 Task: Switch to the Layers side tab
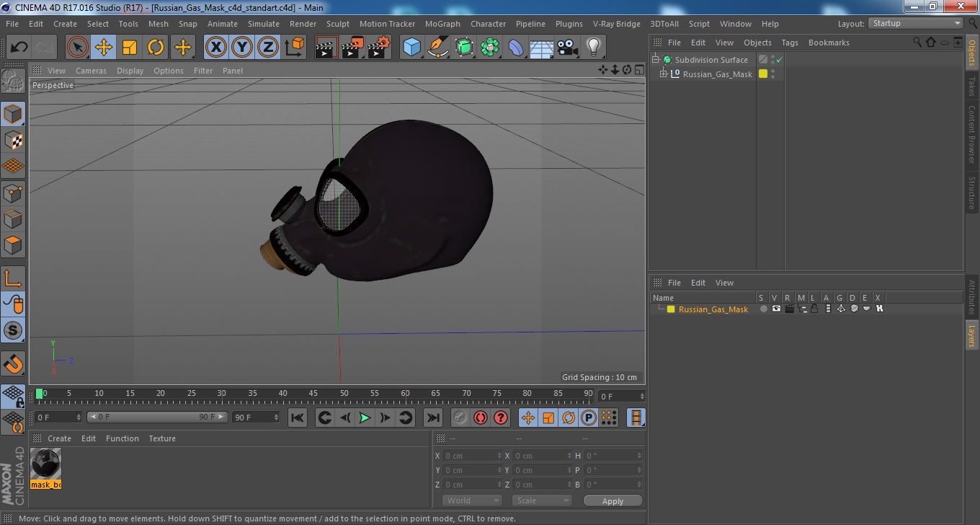coord(972,335)
